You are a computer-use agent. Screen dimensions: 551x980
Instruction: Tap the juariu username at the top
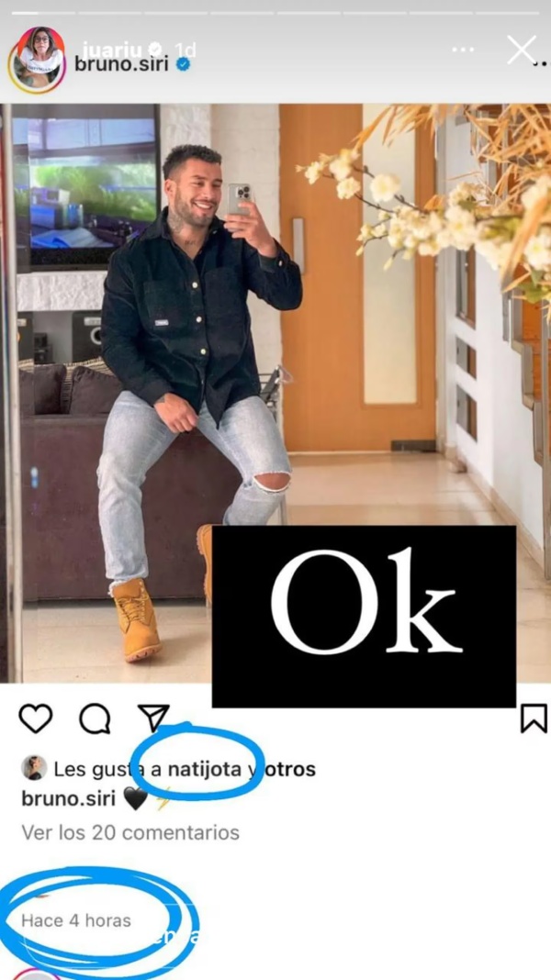pyautogui.click(x=108, y=48)
